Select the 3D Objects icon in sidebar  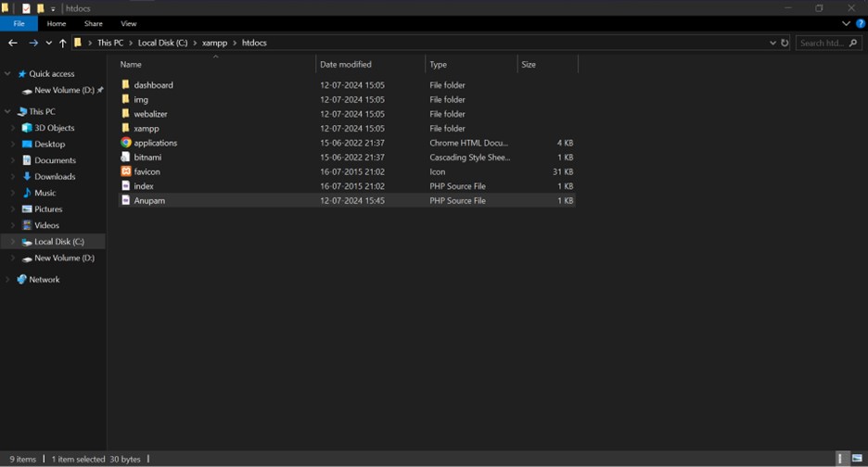26,128
